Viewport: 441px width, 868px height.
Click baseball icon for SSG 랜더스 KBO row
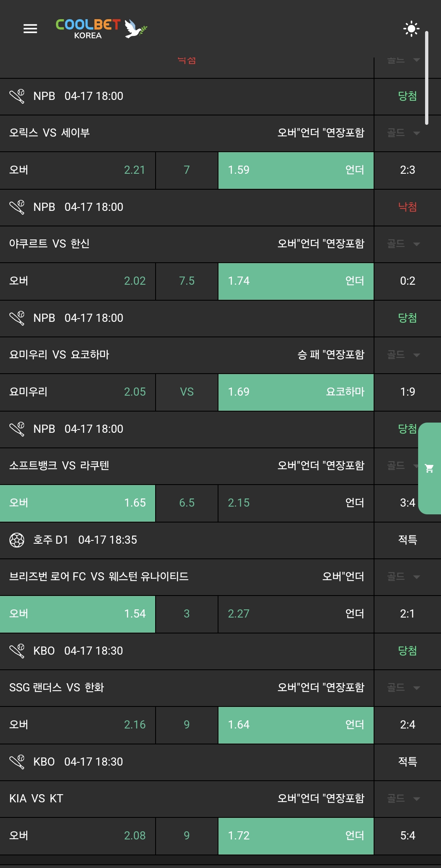[17, 651]
